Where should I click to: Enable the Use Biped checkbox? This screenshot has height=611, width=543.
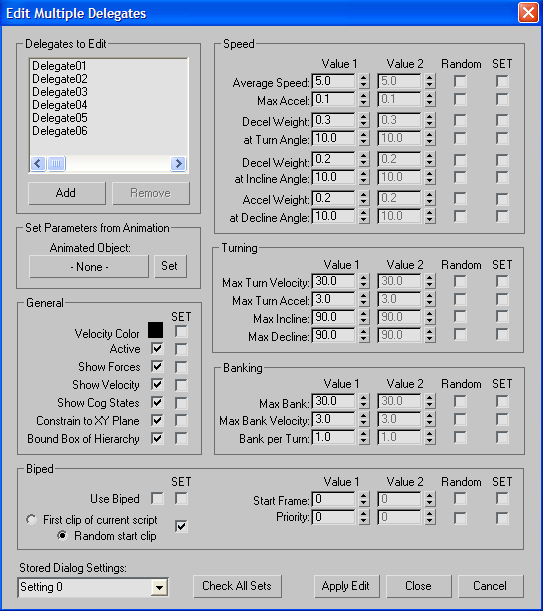157,498
